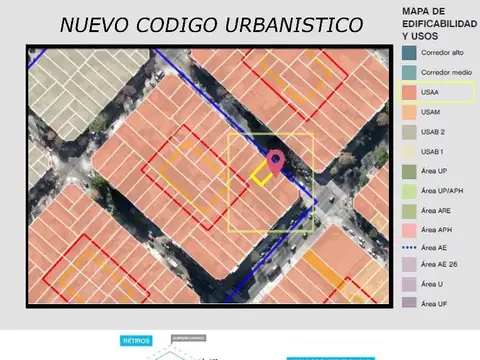
Task: Select the 'Área U' legend label
Action: click(432, 284)
